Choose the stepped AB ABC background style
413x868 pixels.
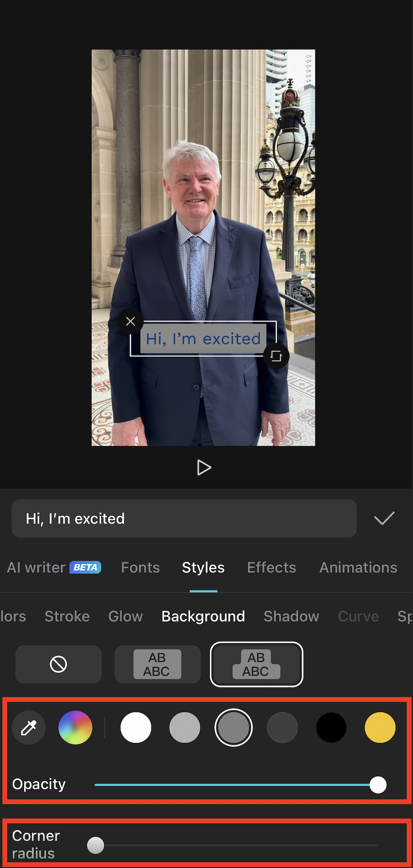pyautogui.click(x=256, y=664)
